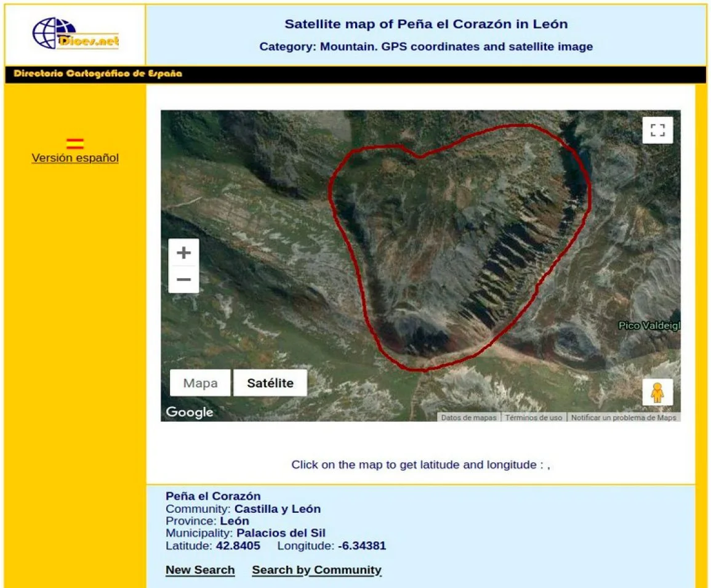Click the 'Click on the map' instruction text

pyautogui.click(x=420, y=465)
